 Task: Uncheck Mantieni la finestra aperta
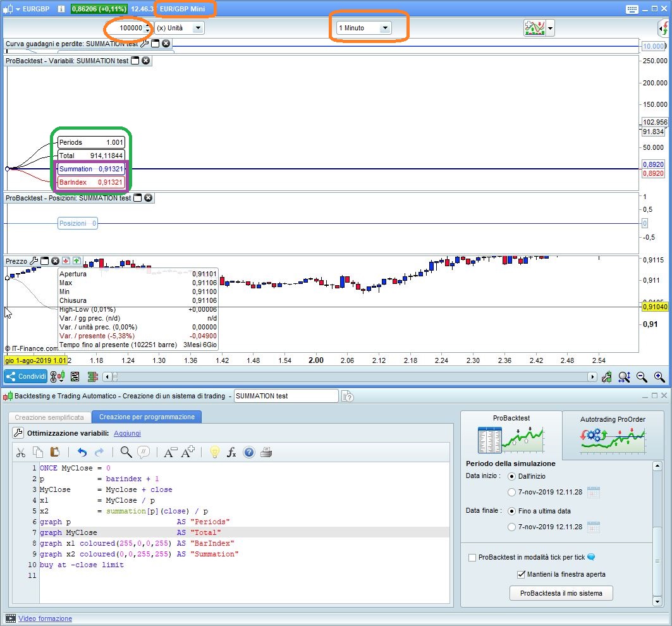(521, 575)
